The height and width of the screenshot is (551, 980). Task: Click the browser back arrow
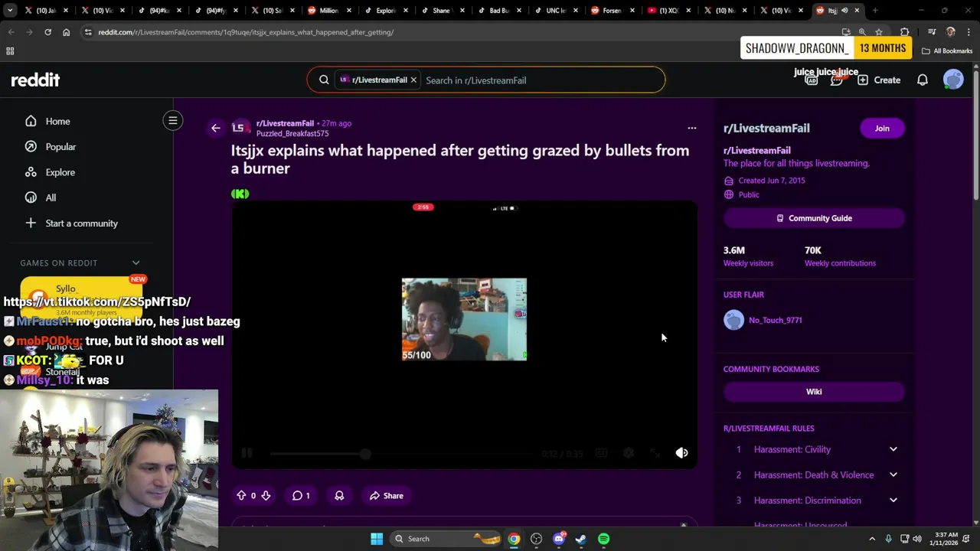click(11, 32)
